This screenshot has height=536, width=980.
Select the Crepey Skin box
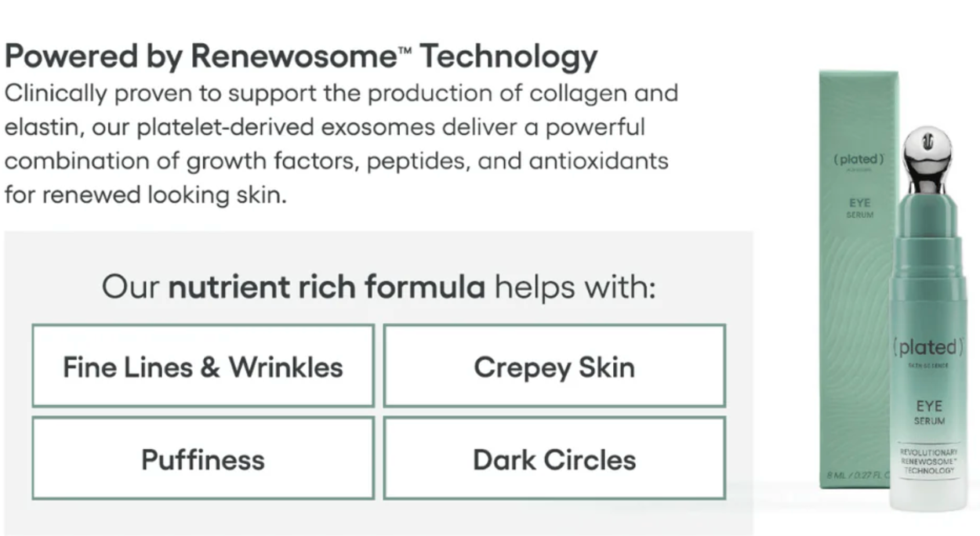554,367
